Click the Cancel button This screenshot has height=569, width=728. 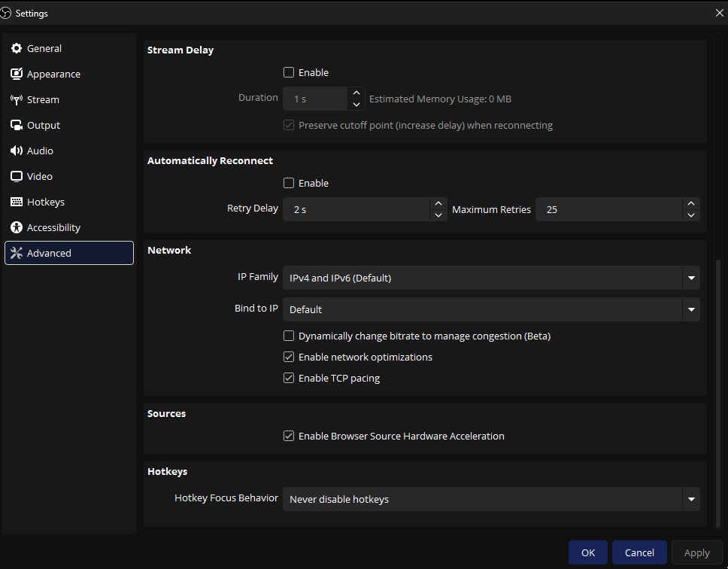(x=639, y=552)
